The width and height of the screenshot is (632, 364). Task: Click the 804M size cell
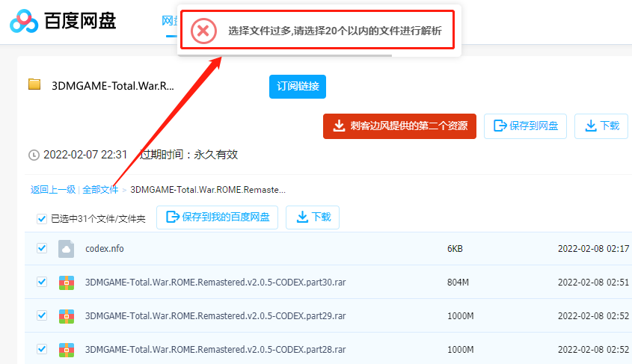(458, 283)
